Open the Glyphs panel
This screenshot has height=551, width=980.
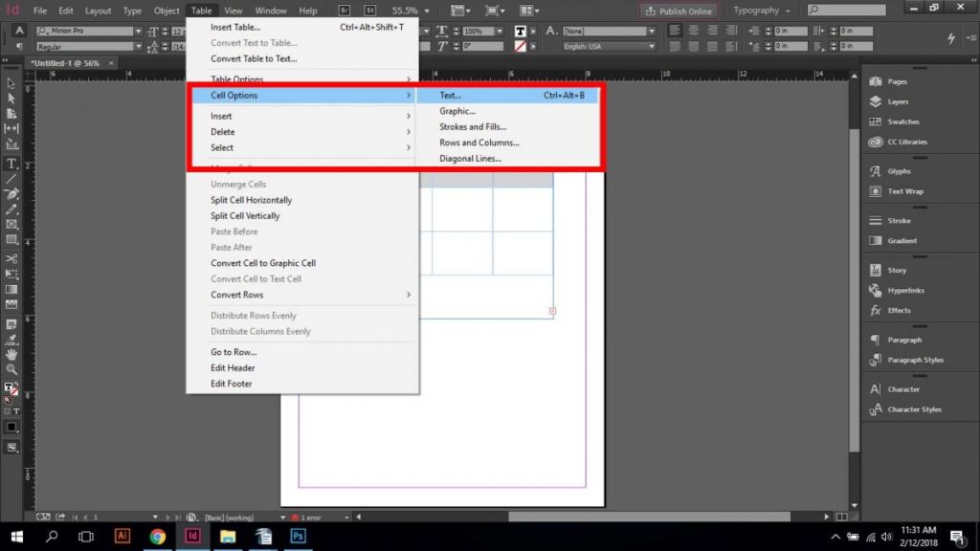(x=901, y=170)
